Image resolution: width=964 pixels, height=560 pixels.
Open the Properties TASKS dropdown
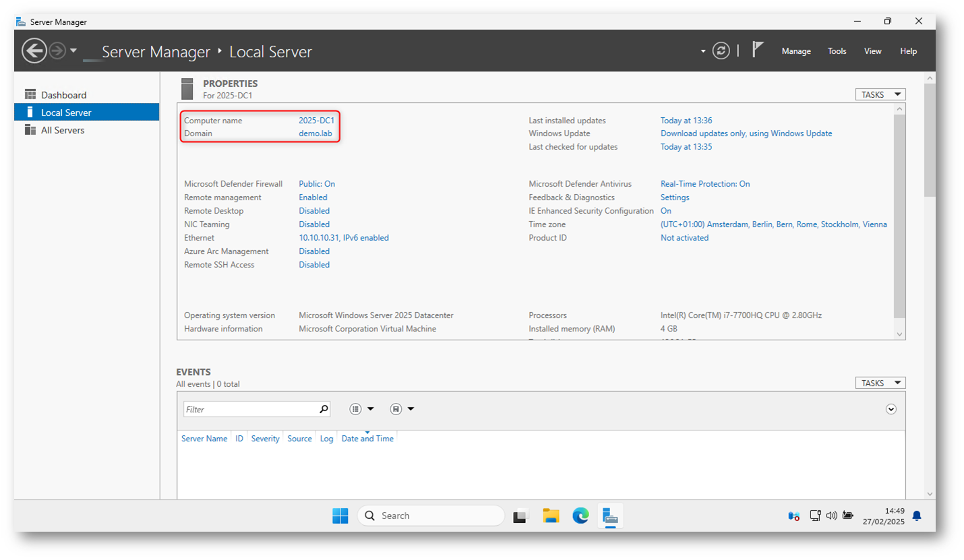click(x=880, y=94)
